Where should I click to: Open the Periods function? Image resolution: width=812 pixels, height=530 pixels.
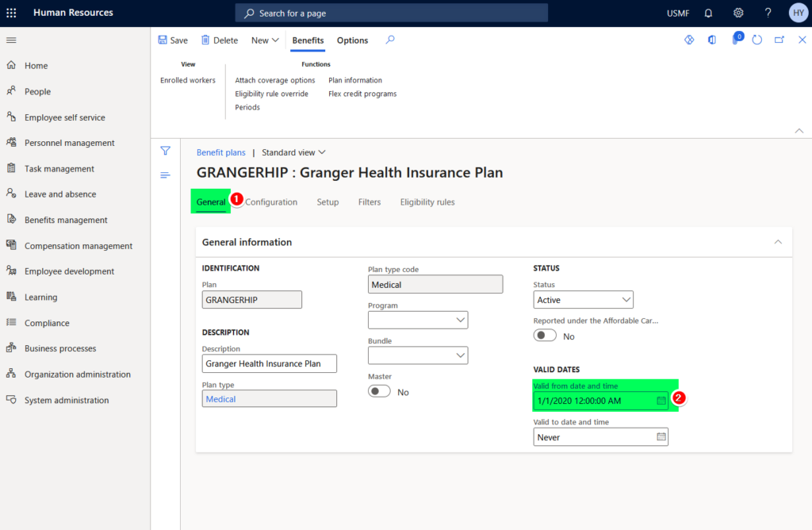click(x=247, y=107)
